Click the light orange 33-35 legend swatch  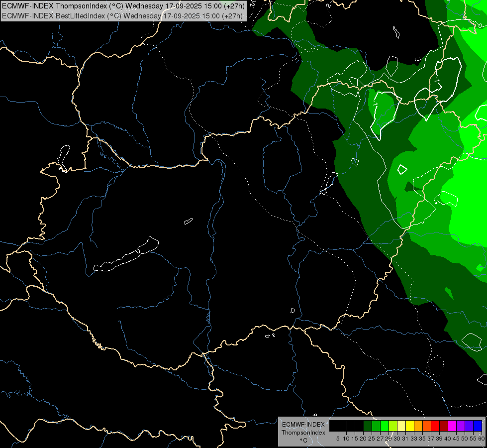click(418, 426)
